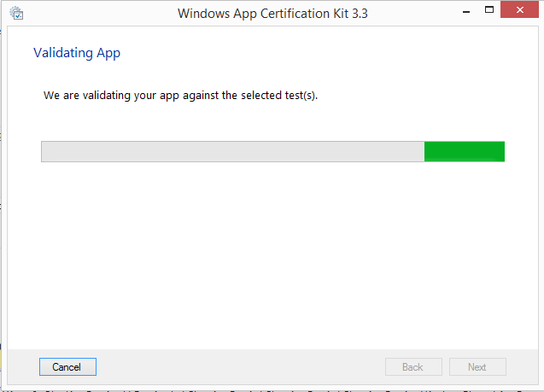Viewport: 544px width, 392px height.
Task: Maximize the Certification Kit window
Action: (489, 10)
